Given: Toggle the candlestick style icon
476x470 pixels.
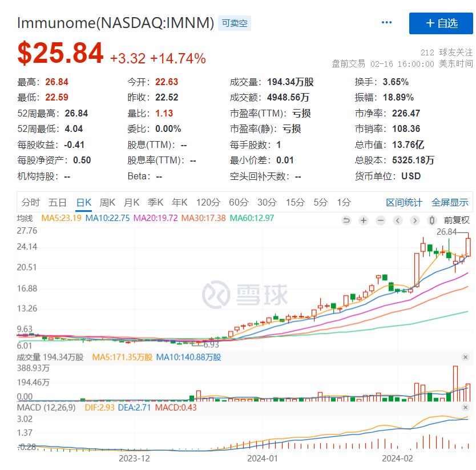Looking at the screenshot, I should pyautogui.click(x=432, y=220).
